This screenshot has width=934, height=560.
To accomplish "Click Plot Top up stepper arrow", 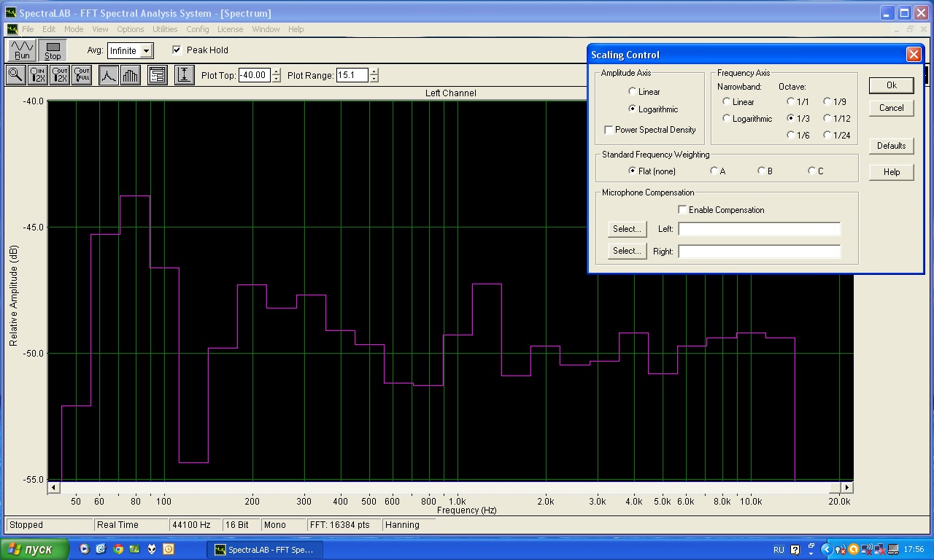I will coord(276,71).
